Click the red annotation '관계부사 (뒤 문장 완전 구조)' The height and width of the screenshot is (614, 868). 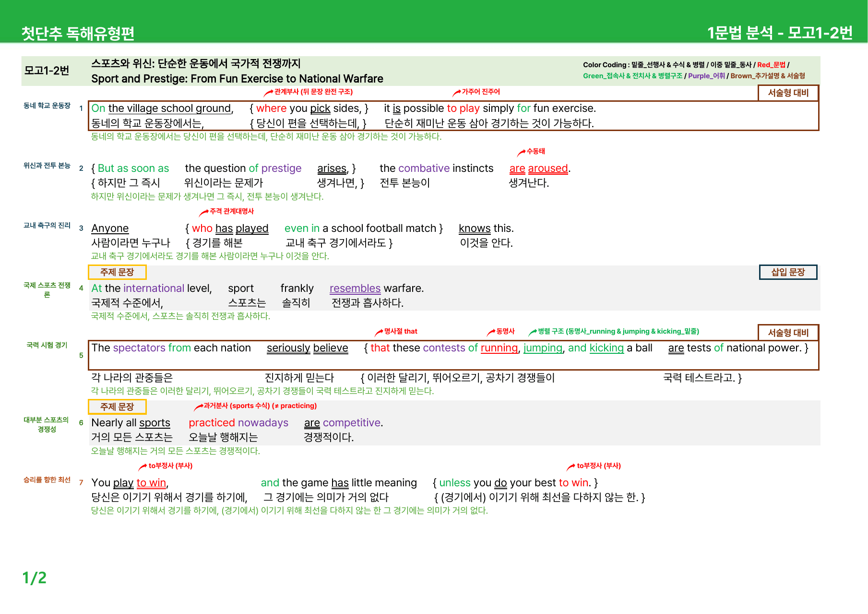click(313, 92)
